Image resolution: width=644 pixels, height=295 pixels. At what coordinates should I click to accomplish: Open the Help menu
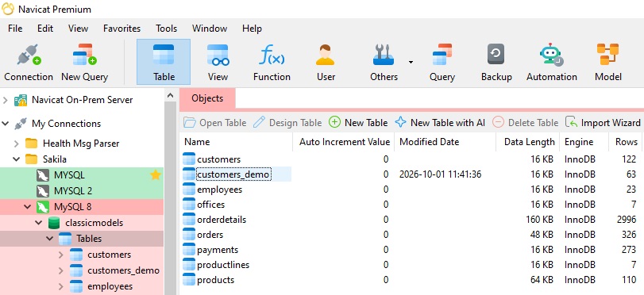(252, 29)
